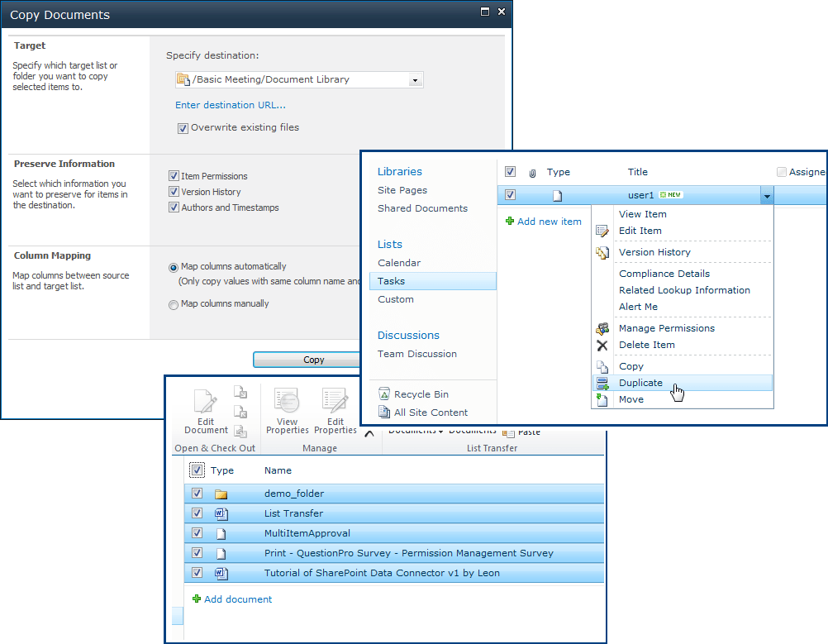Click the Title column header

pyautogui.click(x=637, y=172)
